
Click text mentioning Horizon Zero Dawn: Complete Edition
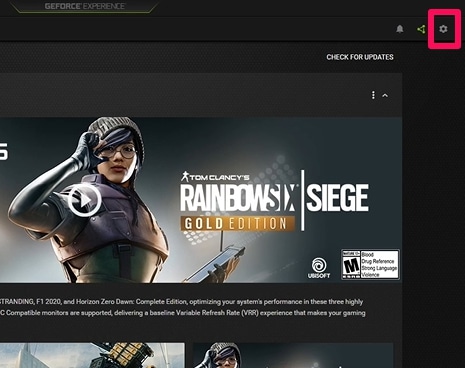[x=132, y=302]
